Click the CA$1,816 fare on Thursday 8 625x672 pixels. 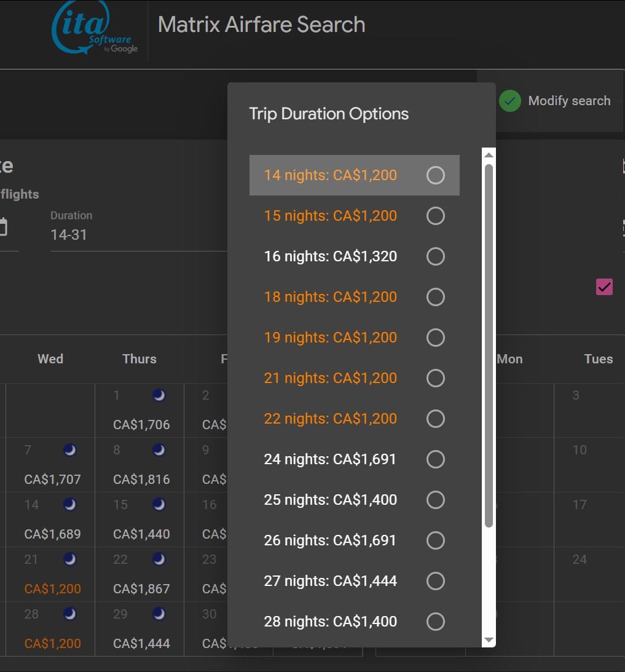pyautogui.click(x=141, y=480)
